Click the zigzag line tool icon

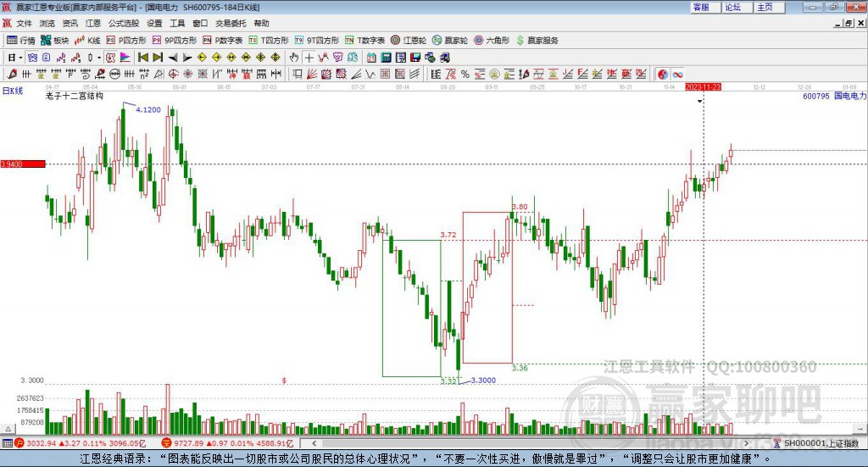click(371, 74)
